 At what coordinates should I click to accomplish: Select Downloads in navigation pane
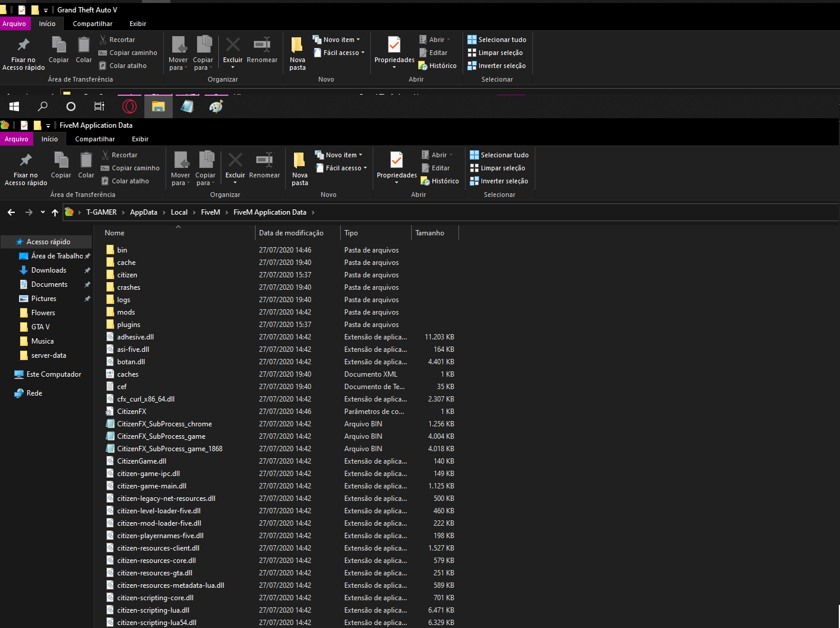point(49,270)
